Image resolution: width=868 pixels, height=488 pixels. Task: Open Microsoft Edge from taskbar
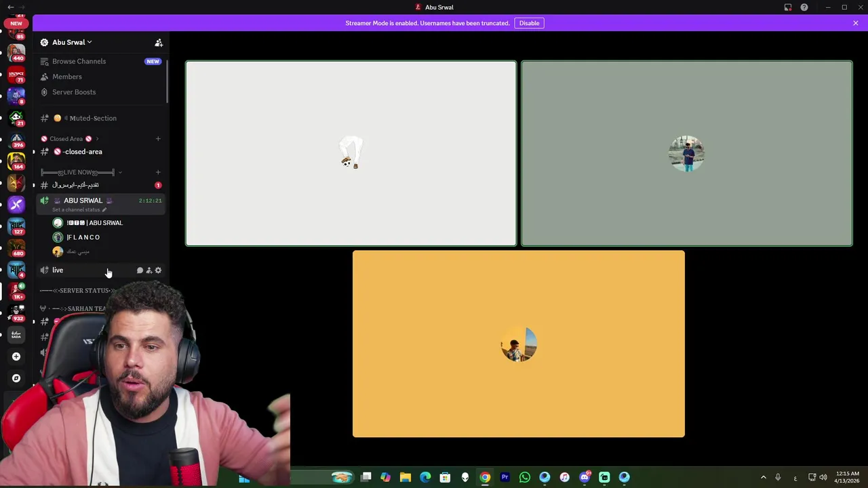click(x=425, y=477)
